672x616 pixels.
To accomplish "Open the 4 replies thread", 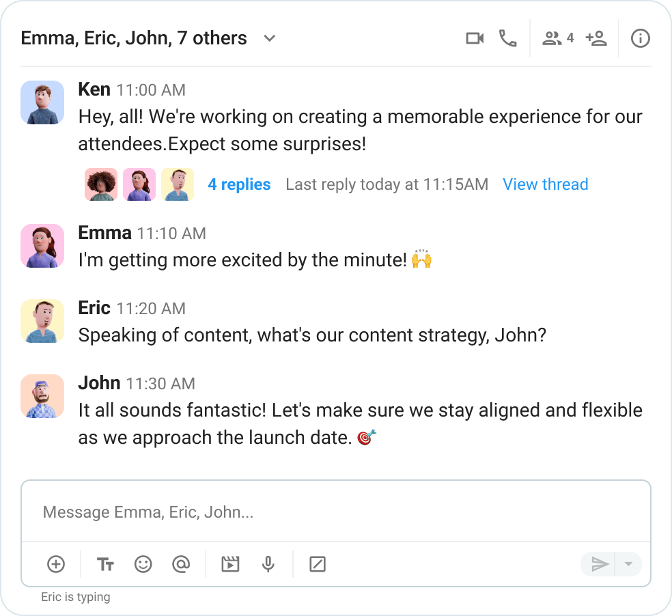I will pos(239,184).
